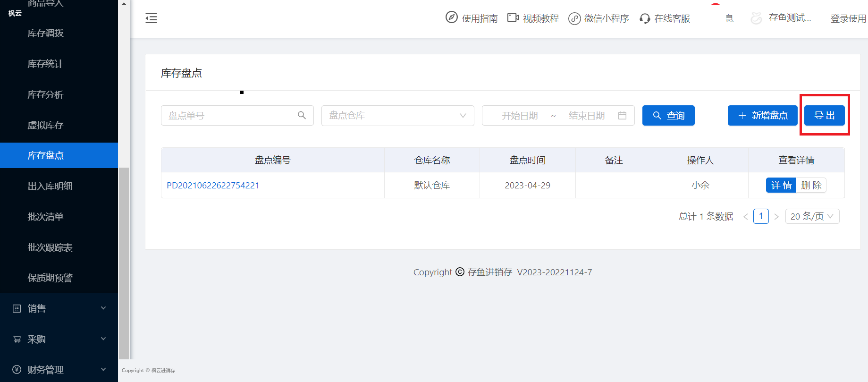The image size is (868, 382).
Task: Open the 使用指南 compass icon
Action: pyautogui.click(x=452, y=17)
